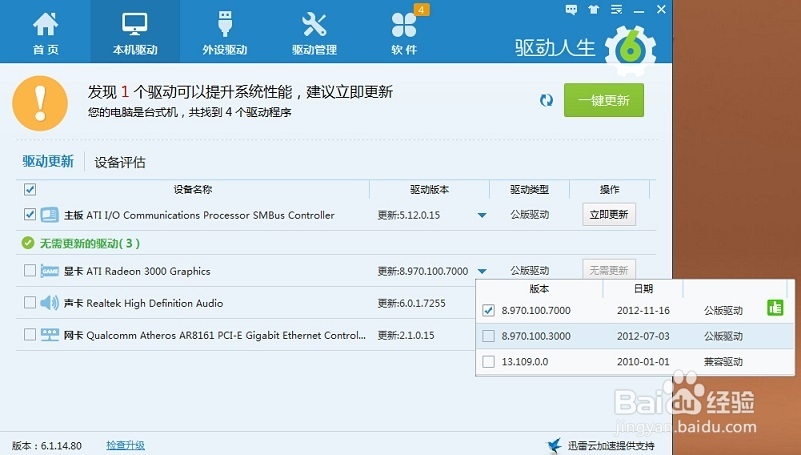This screenshot has height=455, width=801.
Task: Click 更新:6.0.1.7255 version text
Action: [x=411, y=303]
